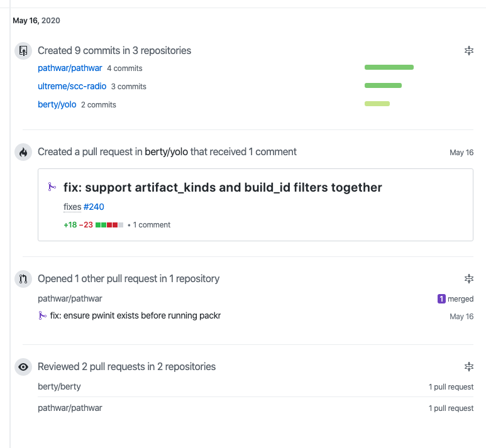486x448 pixels.
Task: Collapse the Created 9 commits section
Action: click(468, 51)
